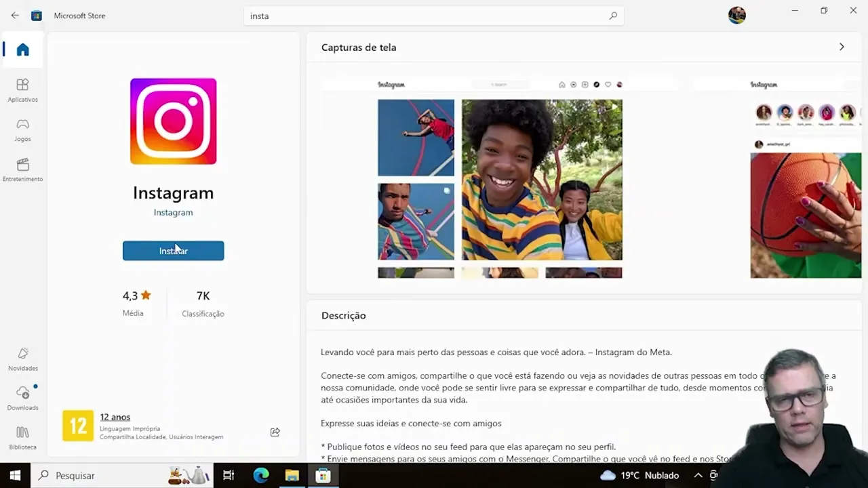The image size is (868, 488).
Task: Launch Microsoft Edge from the taskbar
Action: click(261, 475)
